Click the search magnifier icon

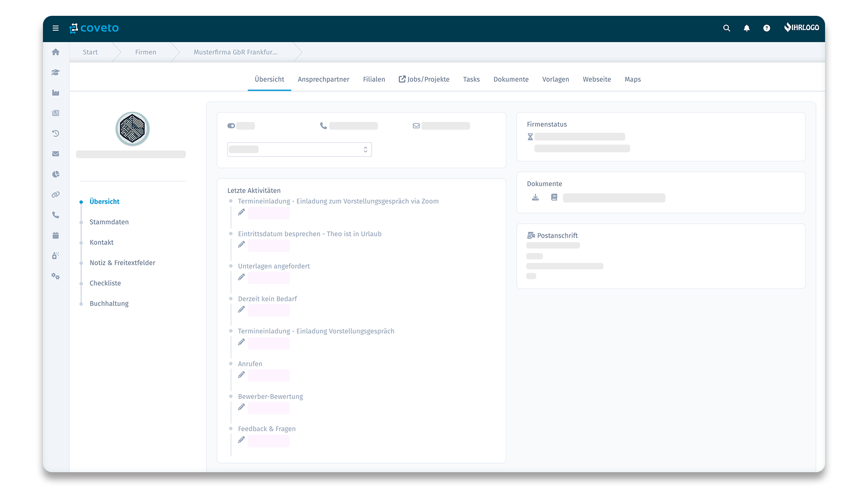click(726, 28)
